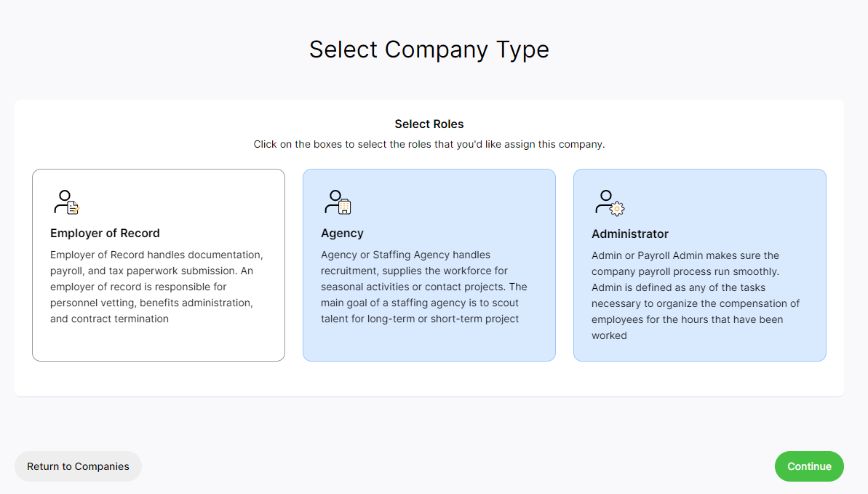Click the building symbol on the Agency icon
The width and height of the screenshot is (868, 494).
345,207
